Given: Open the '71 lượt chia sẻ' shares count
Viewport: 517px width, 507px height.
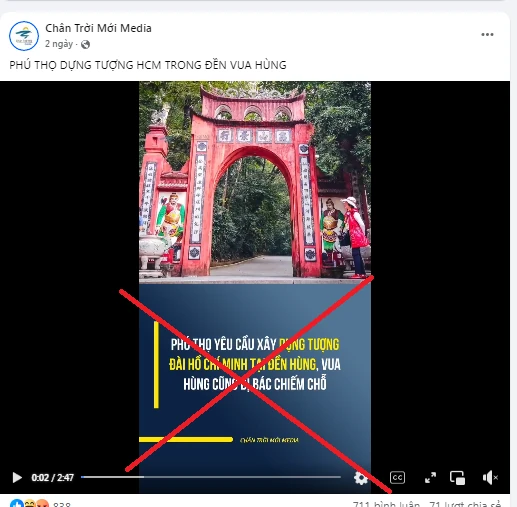Looking at the screenshot, I should [465, 504].
